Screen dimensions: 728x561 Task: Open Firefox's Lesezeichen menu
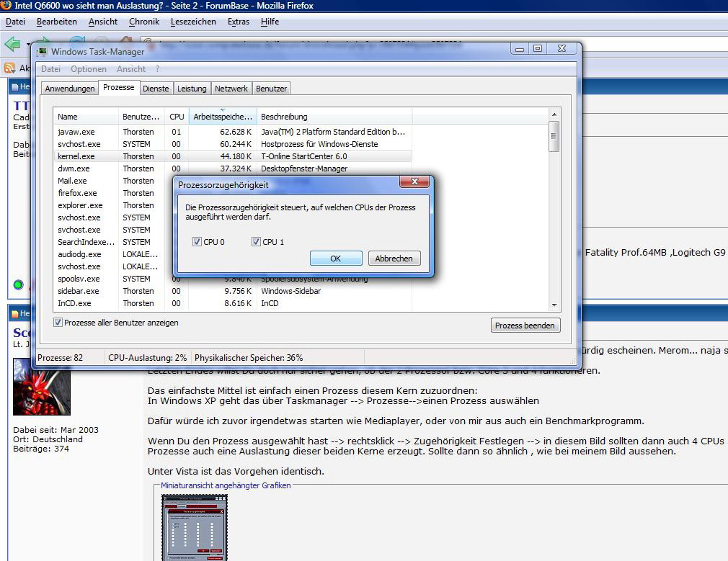193,22
